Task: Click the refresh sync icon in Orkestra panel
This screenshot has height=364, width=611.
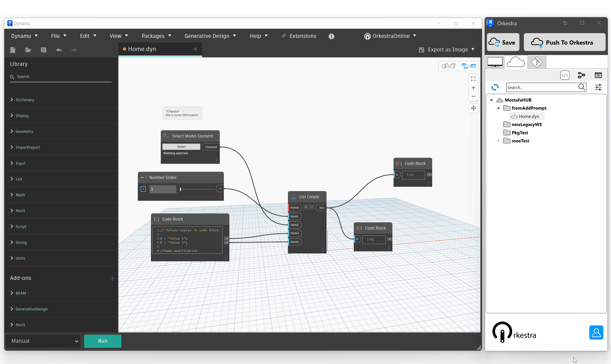Action: pos(495,87)
